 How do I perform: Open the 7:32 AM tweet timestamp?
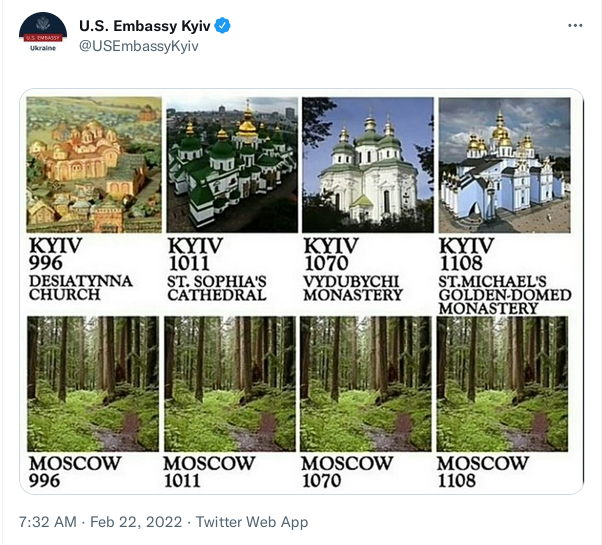click(48, 522)
